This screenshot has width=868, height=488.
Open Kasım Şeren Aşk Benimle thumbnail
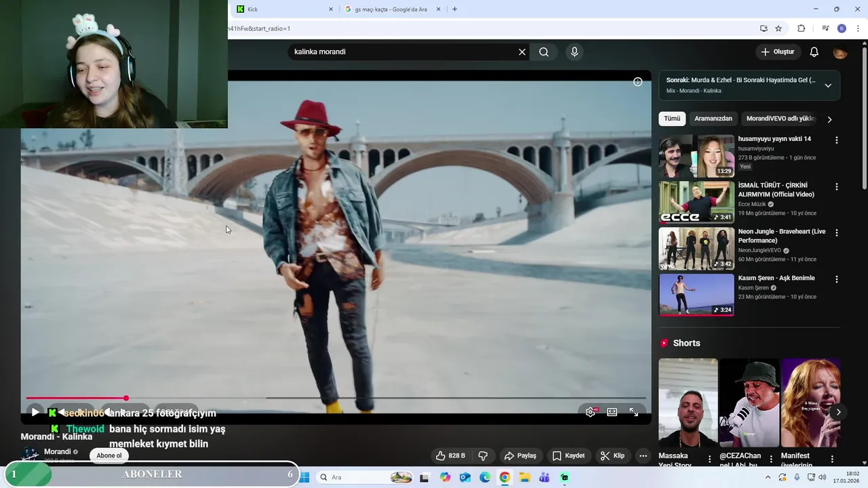pyautogui.click(x=696, y=294)
